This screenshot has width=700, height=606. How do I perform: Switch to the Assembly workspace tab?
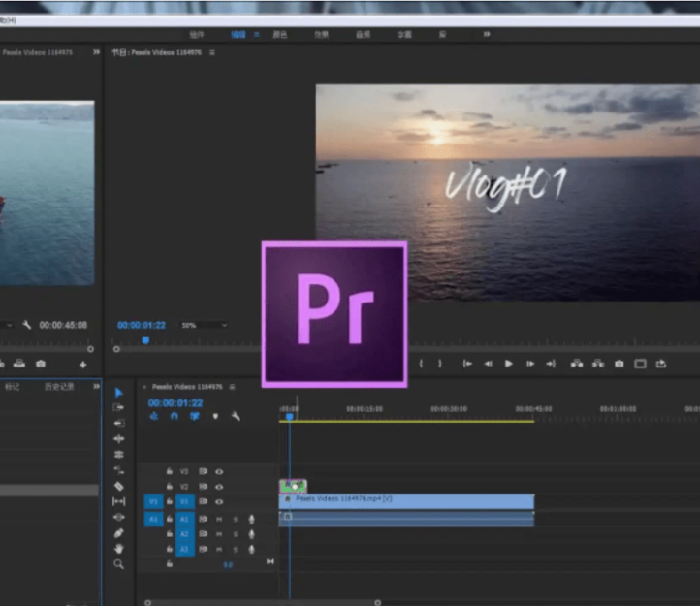197,34
